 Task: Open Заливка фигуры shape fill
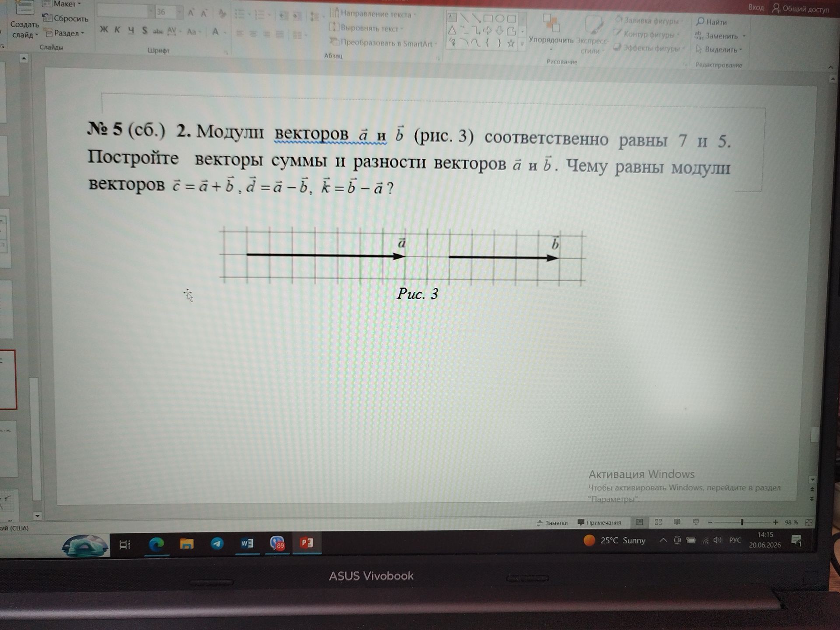(649, 20)
